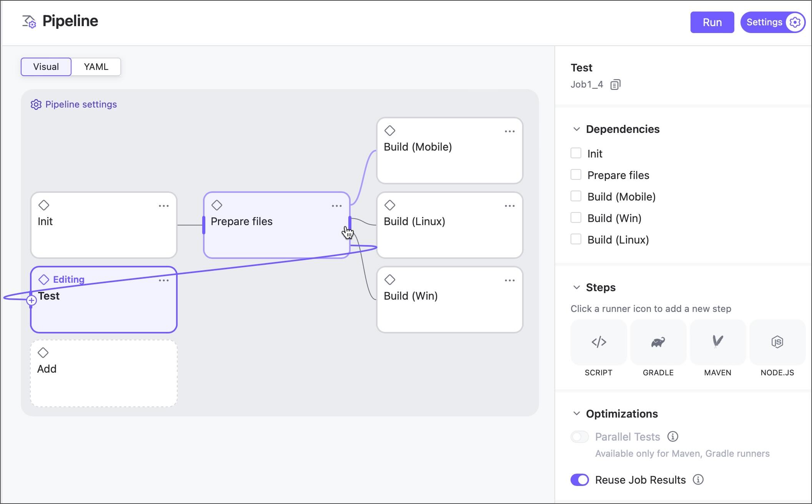
Task: Collapse the Optimizations section
Action: click(x=576, y=414)
